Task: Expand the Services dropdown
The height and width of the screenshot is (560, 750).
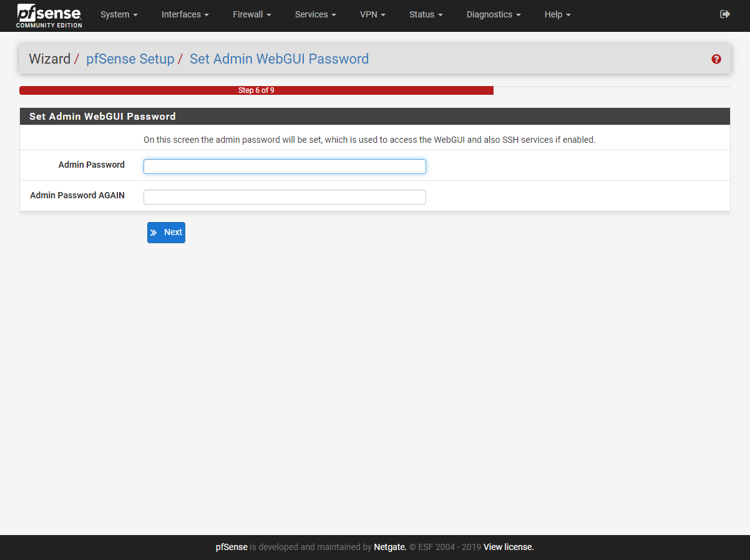Action: coord(316,14)
